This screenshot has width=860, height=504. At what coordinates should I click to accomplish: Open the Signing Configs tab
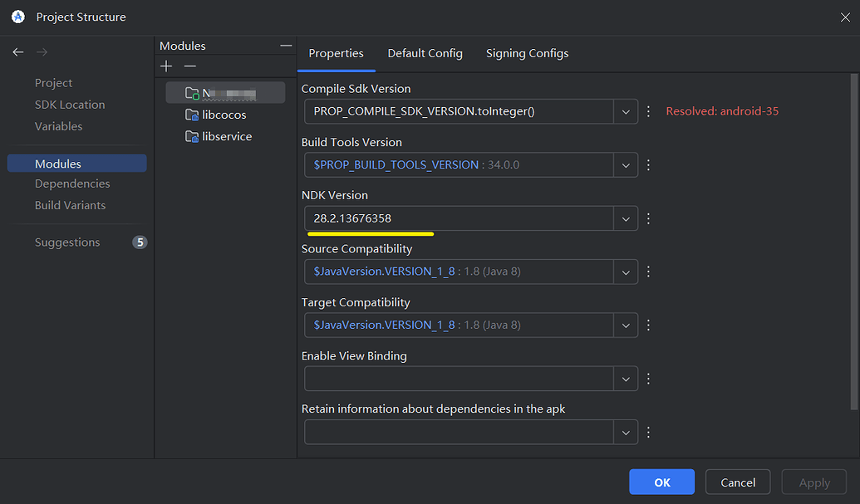[x=527, y=52]
